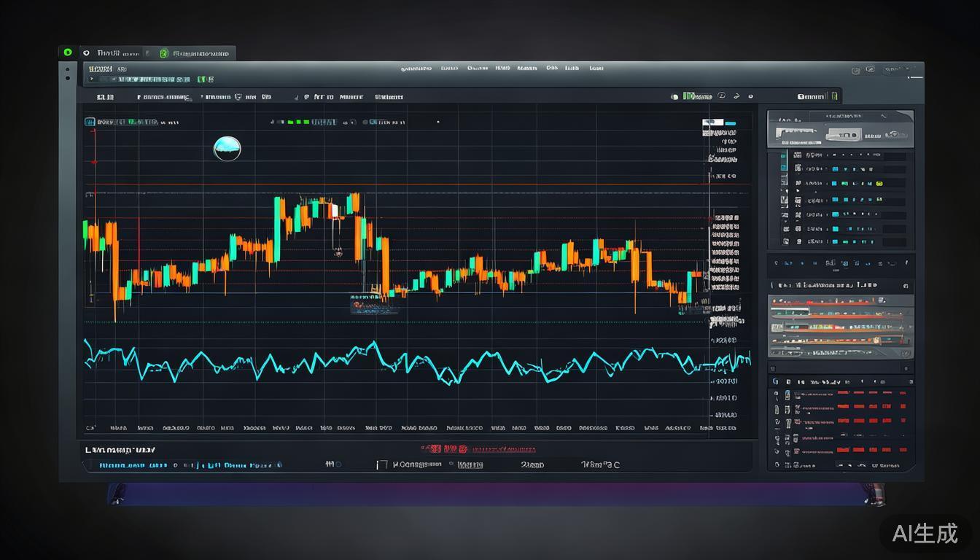Click the speech bubble icon in the chart toolbar

(721, 96)
